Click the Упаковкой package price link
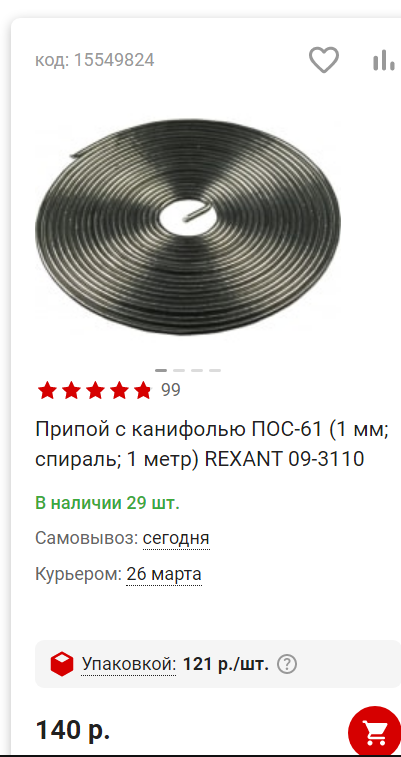Image resolution: width=401 pixels, height=757 pixels. pos(128,665)
